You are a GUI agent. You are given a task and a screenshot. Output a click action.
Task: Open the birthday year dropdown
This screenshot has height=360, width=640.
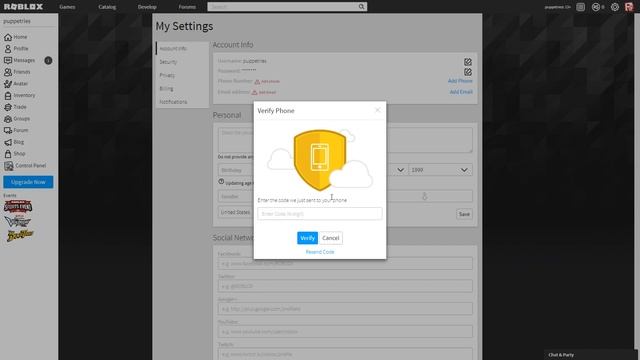440,170
